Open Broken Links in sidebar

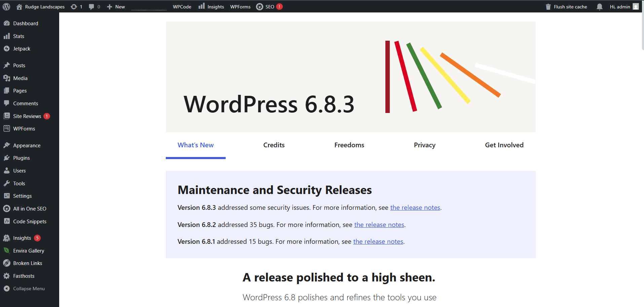[28, 263]
